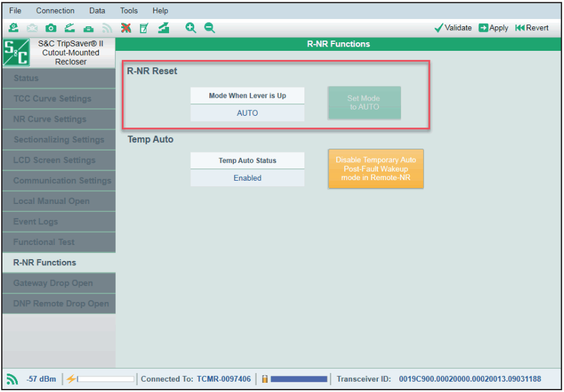Go to the Status sidebar tab
This screenshot has width=564, height=392.
59,78
